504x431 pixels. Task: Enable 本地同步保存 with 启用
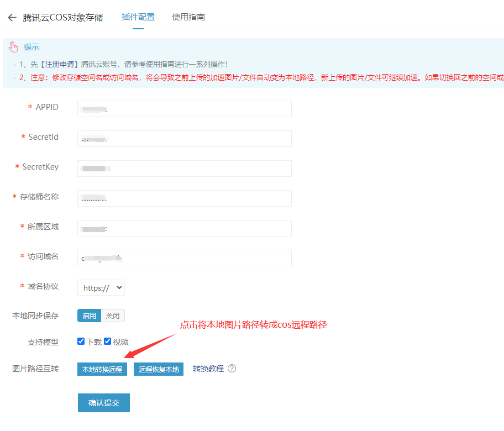tap(90, 316)
